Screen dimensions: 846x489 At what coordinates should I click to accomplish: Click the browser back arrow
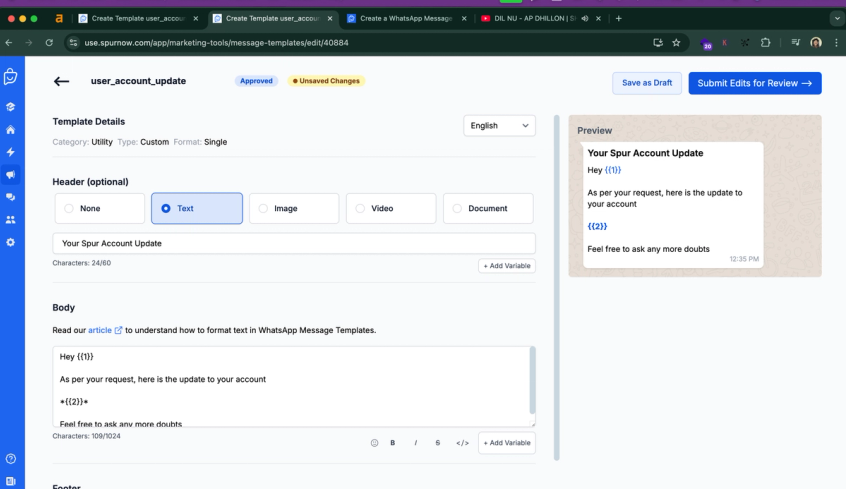pos(9,43)
